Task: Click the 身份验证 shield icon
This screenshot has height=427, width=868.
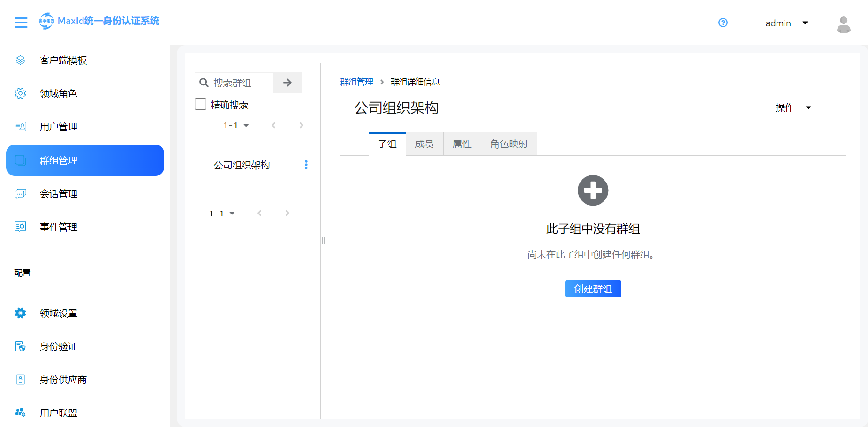Action: (20, 346)
